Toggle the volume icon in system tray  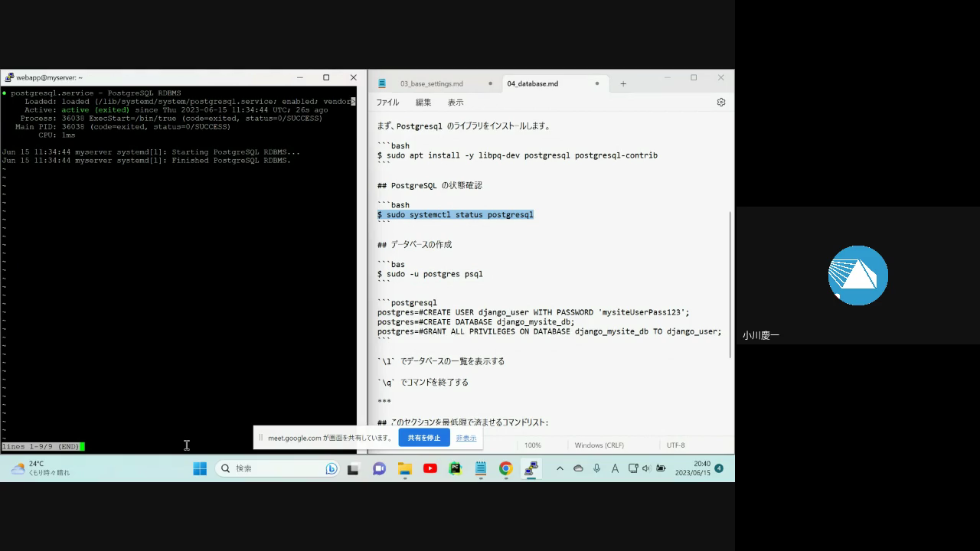(x=646, y=468)
